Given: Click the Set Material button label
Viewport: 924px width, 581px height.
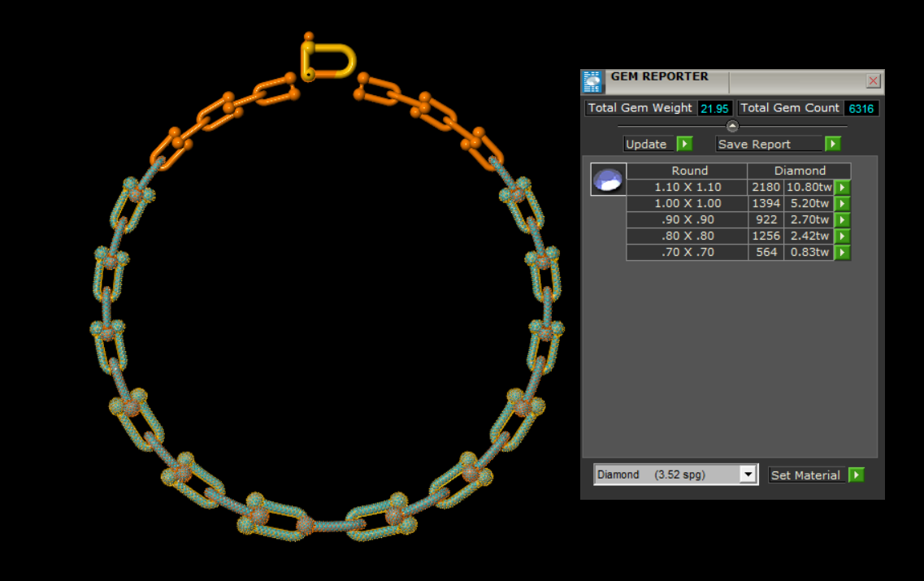Looking at the screenshot, I should [x=806, y=475].
